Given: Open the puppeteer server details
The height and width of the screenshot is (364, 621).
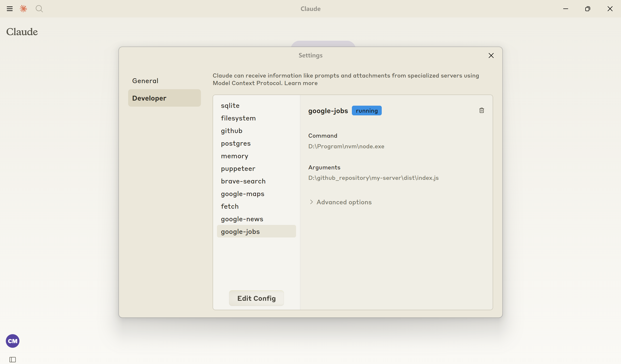Looking at the screenshot, I should [x=238, y=169].
